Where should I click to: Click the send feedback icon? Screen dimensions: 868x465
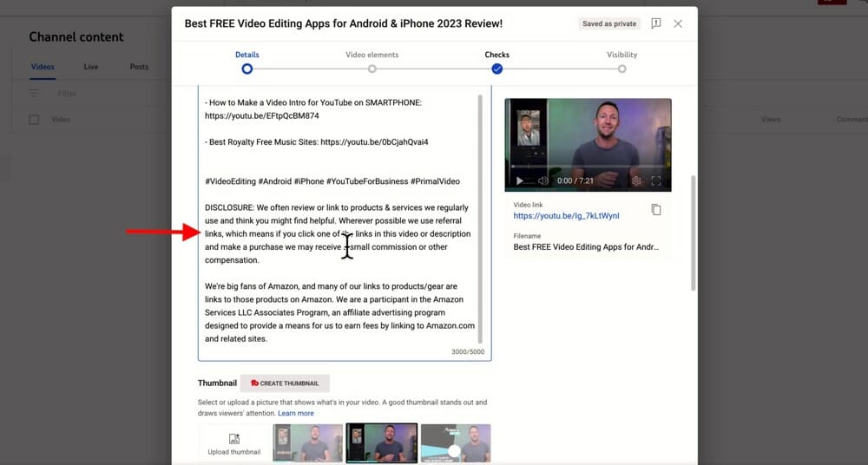click(x=656, y=23)
